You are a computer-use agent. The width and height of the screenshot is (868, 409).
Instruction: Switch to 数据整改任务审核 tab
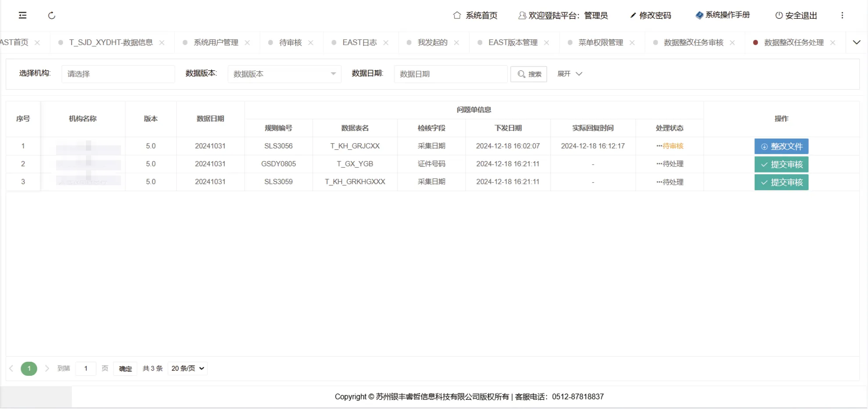[693, 42]
